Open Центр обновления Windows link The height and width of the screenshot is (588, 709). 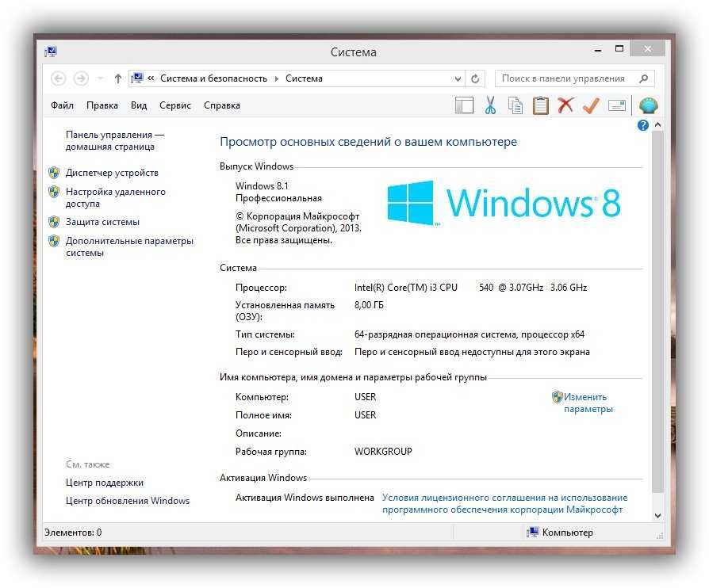128,501
